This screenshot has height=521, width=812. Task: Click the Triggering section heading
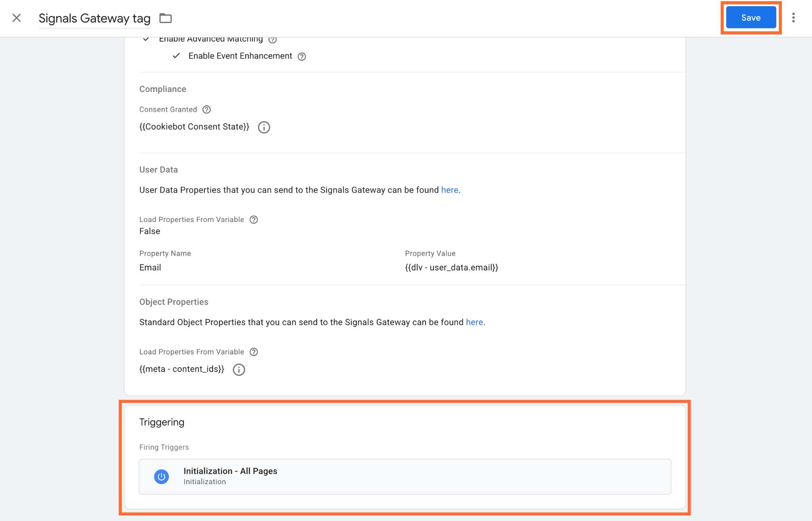coord(162,422)
